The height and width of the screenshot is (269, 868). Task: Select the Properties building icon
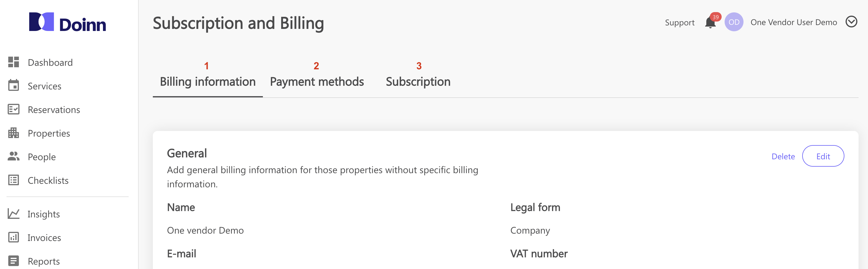click(14, 133)
